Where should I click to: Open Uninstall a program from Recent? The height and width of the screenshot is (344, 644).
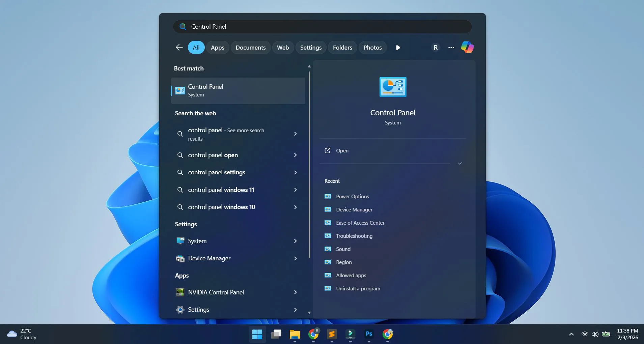tap(358, 288)
